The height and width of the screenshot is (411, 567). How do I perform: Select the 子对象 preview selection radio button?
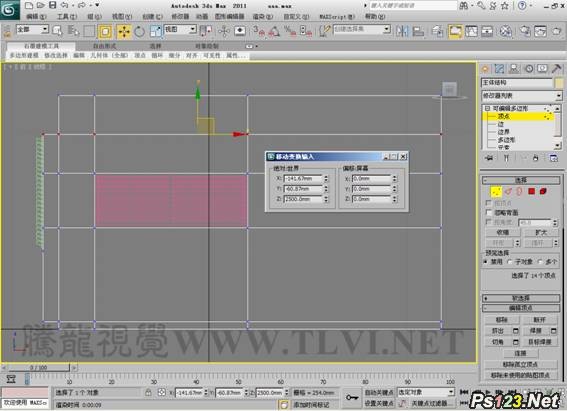click(510, 262)
